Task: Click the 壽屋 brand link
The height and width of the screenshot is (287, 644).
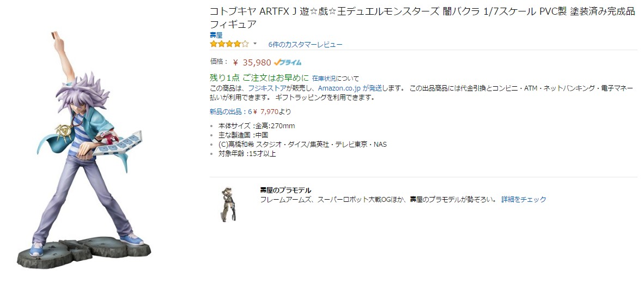Action: click(x=216, y=35)
